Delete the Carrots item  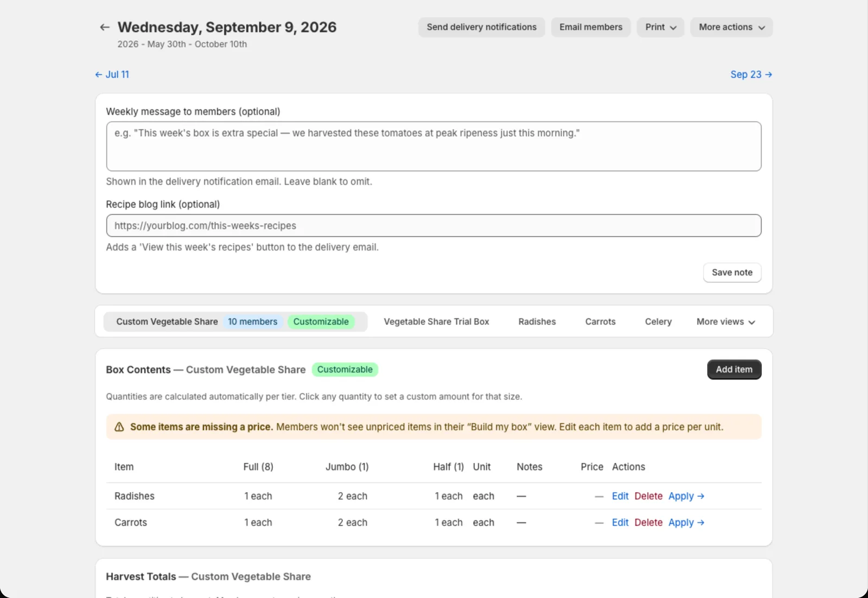(x=648, y=523)
